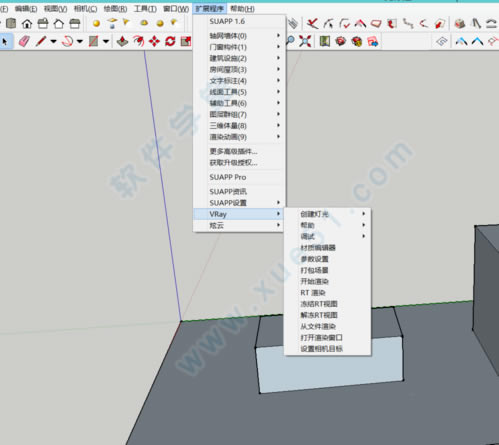Open the green map Add Location icon
This screenshot has width=499, height=445.
coord(325,41)
